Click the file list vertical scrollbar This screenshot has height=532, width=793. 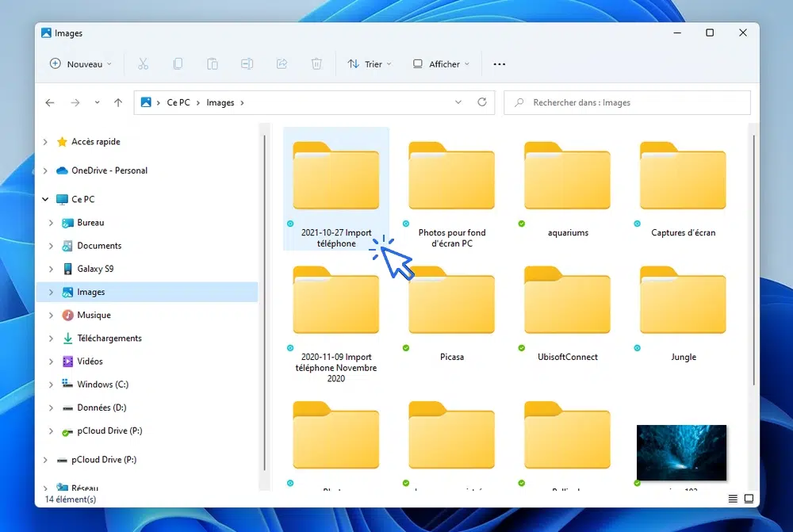tap(753, 262)
